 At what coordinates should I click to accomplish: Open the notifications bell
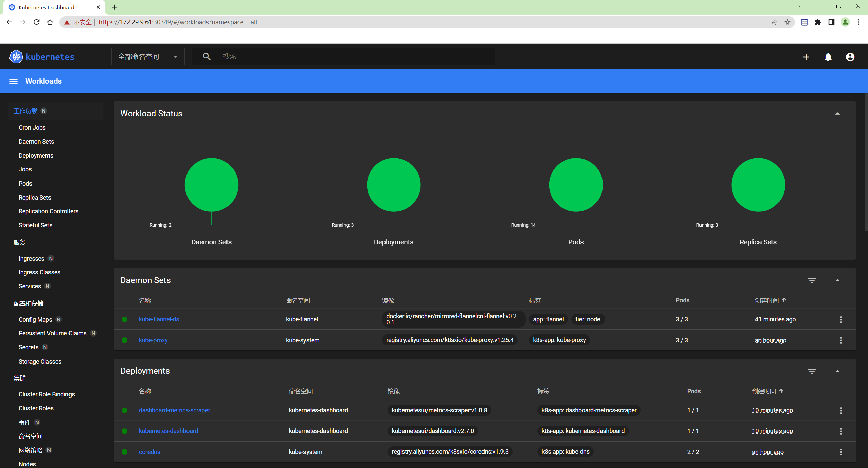tap(828, 57)
